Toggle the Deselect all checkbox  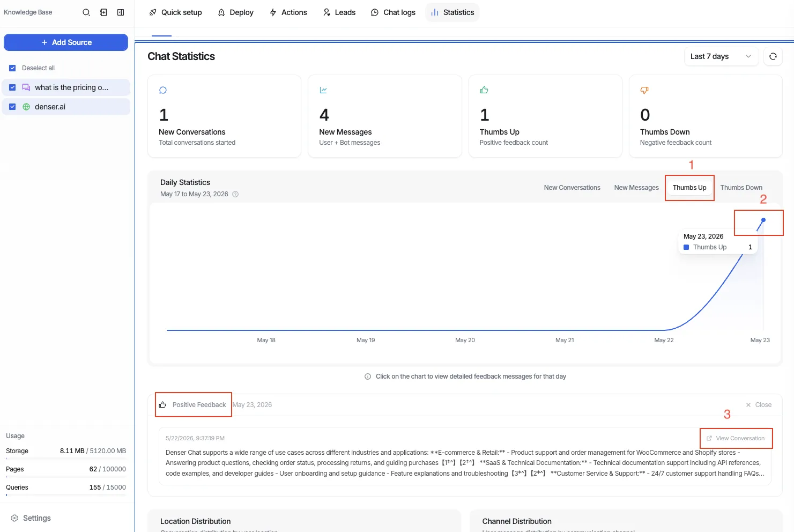click(x=12, y=68)
